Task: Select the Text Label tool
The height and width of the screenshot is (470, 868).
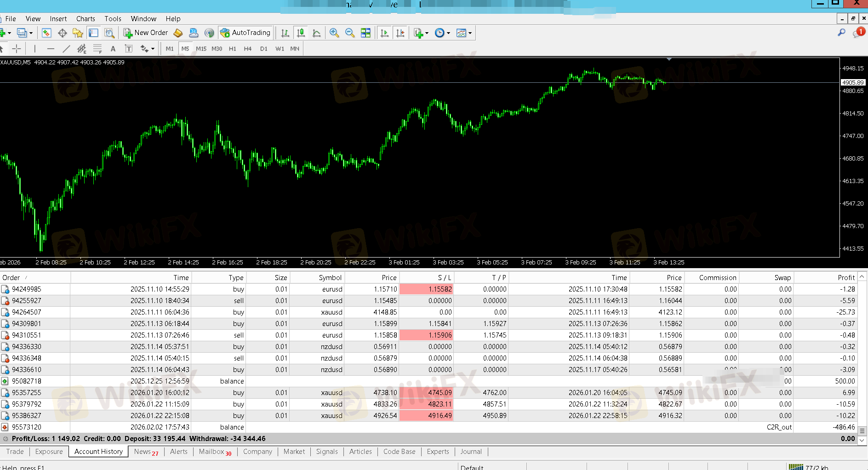Action: (129, 49)
